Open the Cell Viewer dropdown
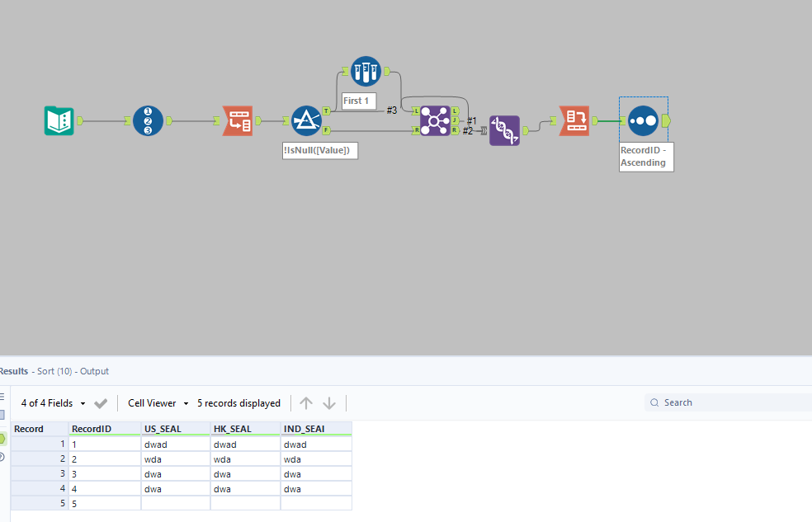This screenshot has width=812, height=522. 158,403
